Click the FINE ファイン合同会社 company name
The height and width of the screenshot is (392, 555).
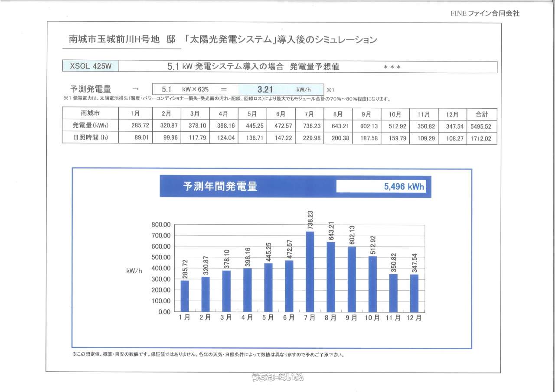[484, 13]
